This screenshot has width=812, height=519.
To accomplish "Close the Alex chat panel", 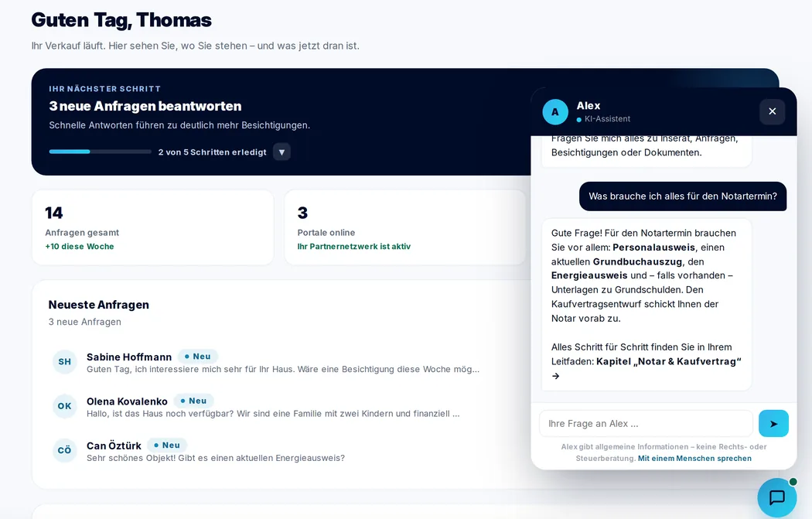I will pos(772,111).
